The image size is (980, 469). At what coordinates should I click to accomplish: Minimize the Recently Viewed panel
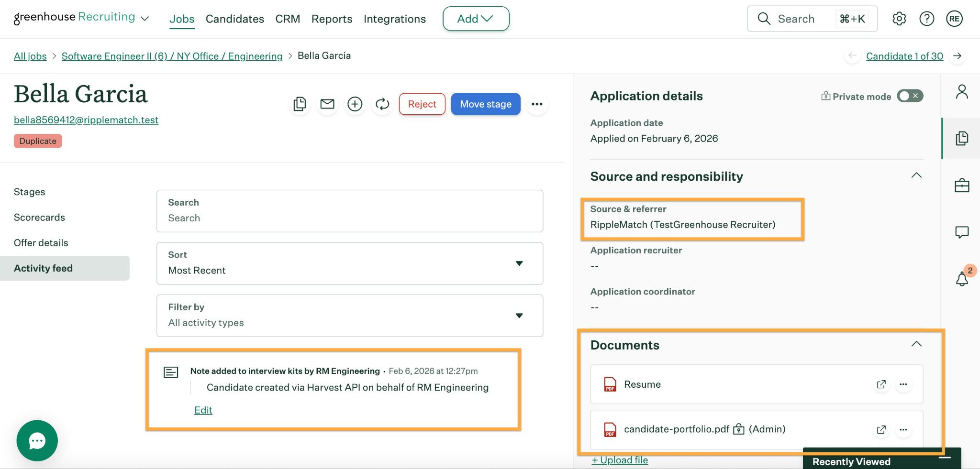(945, 458)
